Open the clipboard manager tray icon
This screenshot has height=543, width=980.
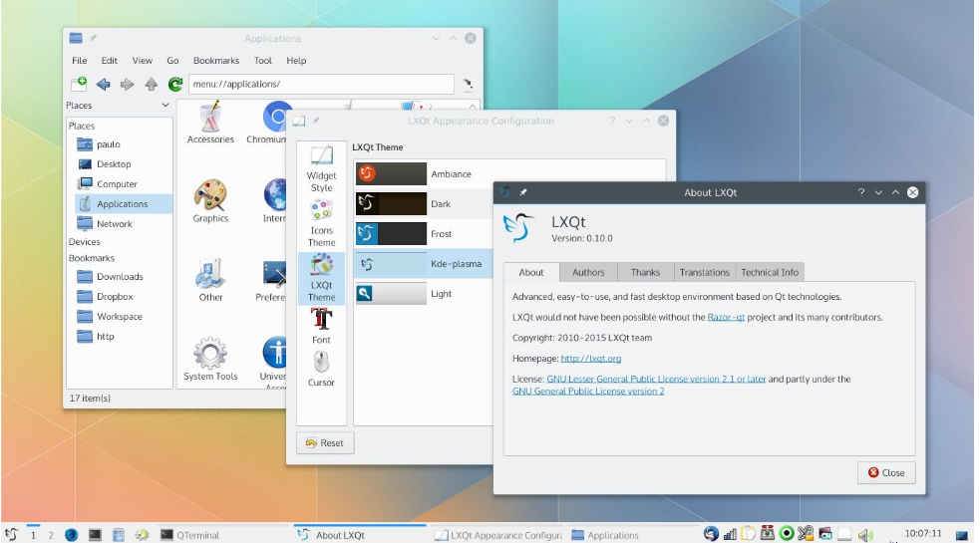pyautogui.click(x=748, y=534)
